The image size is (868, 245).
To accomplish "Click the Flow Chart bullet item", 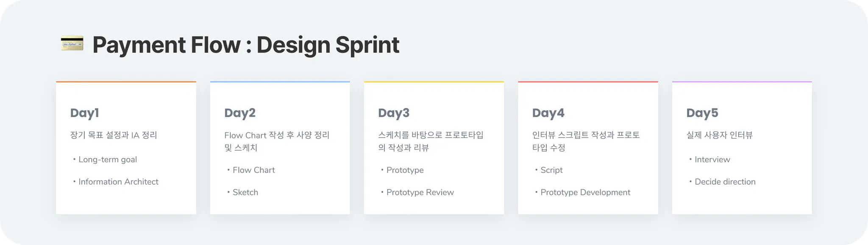I will tap(253, 170).
